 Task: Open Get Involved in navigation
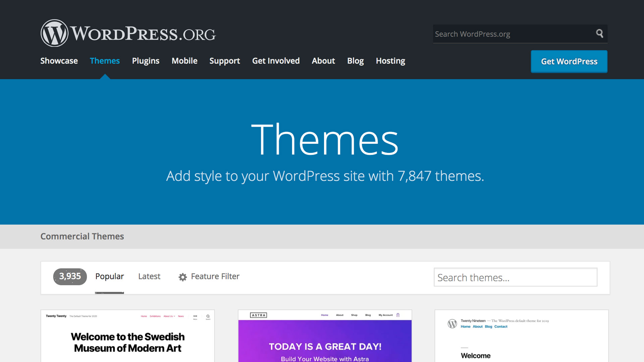coord(276,61)
